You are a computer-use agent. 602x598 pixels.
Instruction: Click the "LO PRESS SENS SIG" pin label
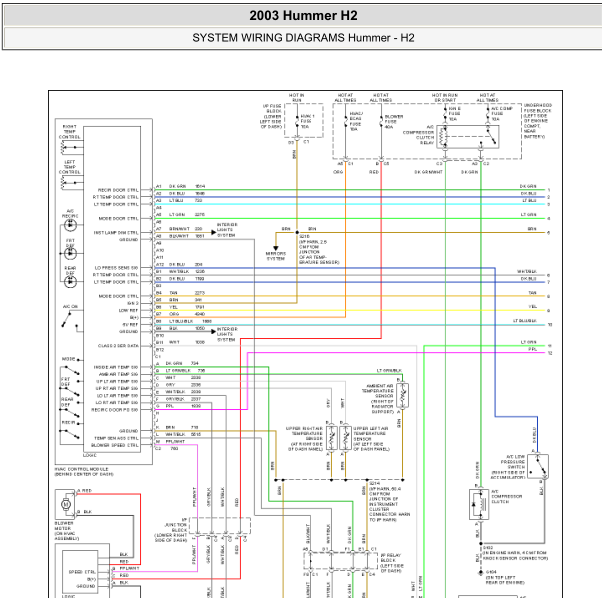click(116, 268)
